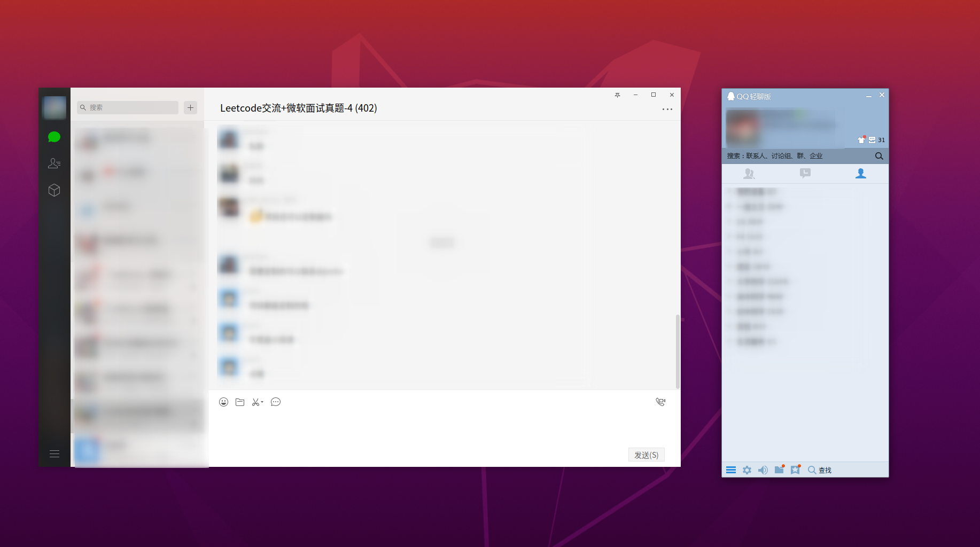Image resolution: width=980 pixels, height=547 pixels.
Task: Click the send file folder icon
Action: click(x=240, y=402)
